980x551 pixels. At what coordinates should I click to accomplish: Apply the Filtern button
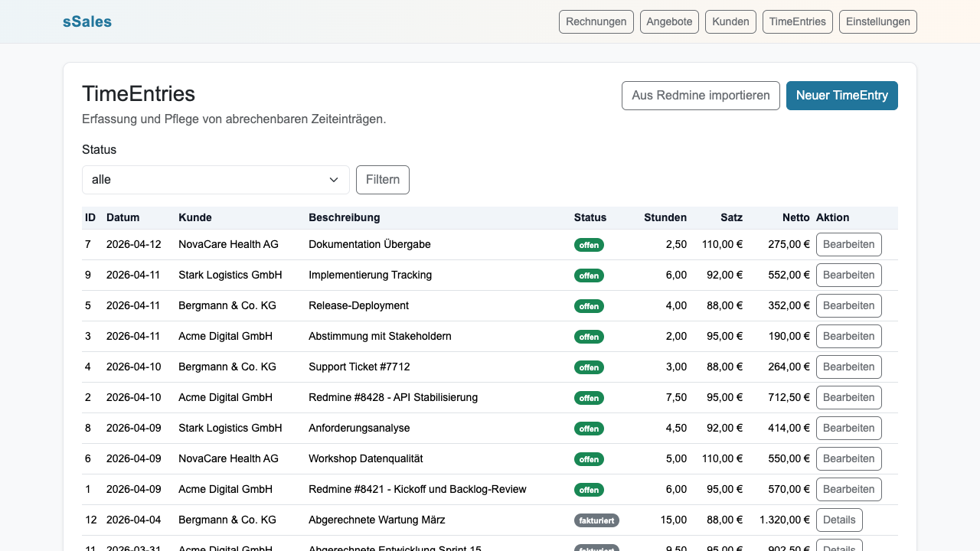point(382,179)
